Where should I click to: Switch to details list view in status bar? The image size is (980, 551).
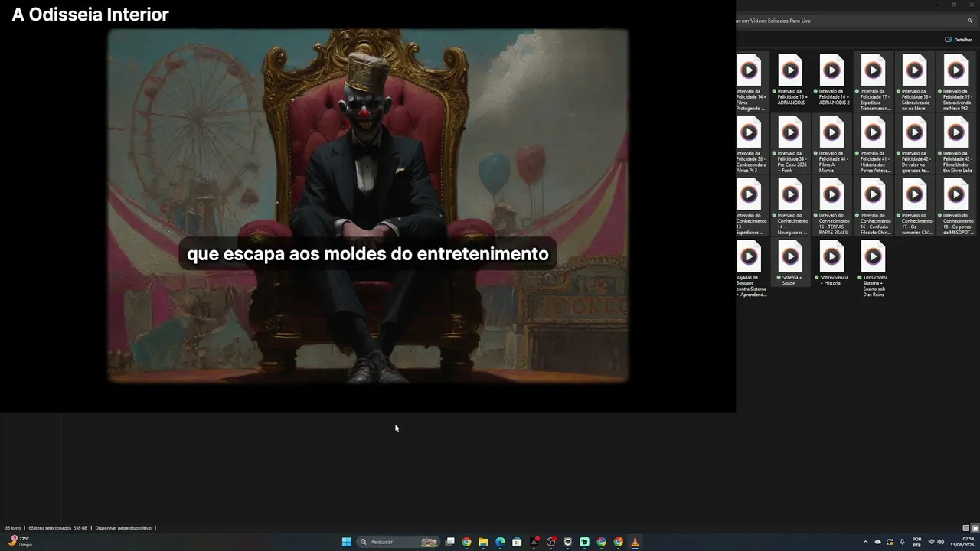[x=965, y=528]
